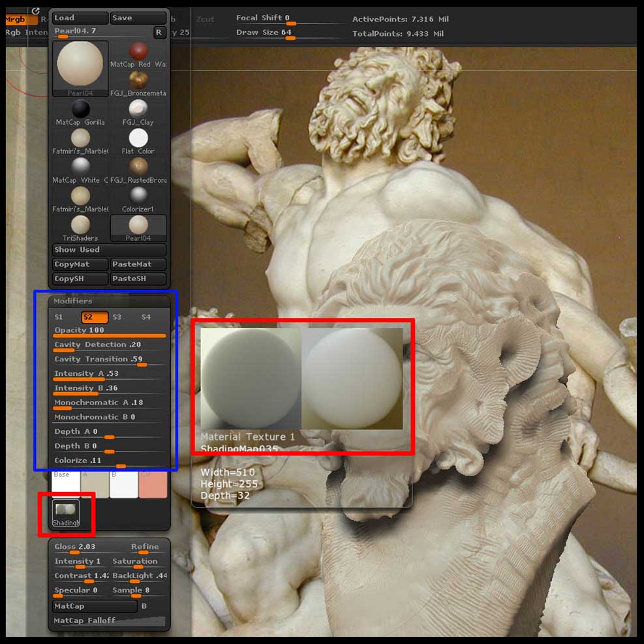Select the TriShaders material
Screen dimensions: 644x644
pyautogui.click(x=80, y=225)
